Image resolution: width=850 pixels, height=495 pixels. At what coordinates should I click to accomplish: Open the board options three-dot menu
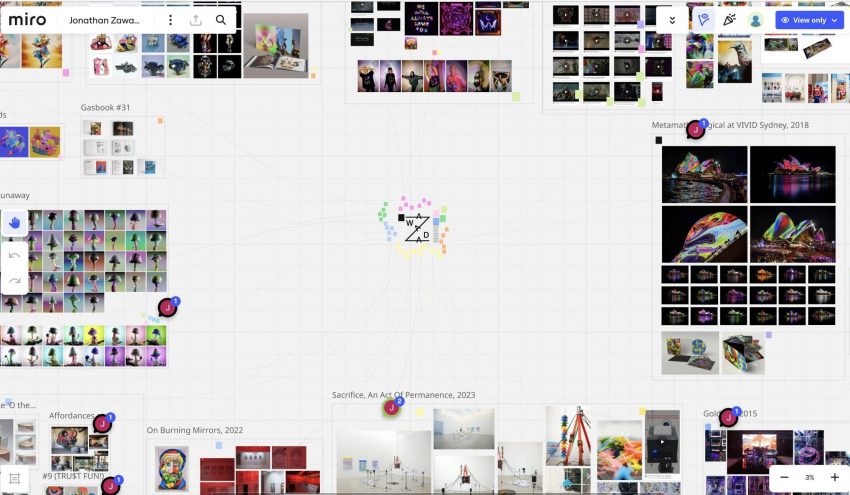pos(170,19)
